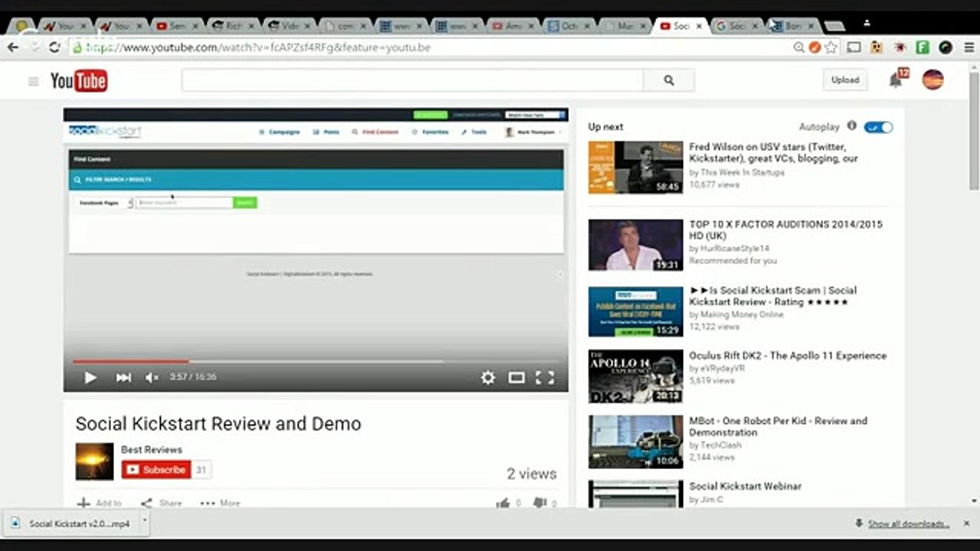
Task: Open the YouTube guide hamburger menu
Action: click(33, 81)
